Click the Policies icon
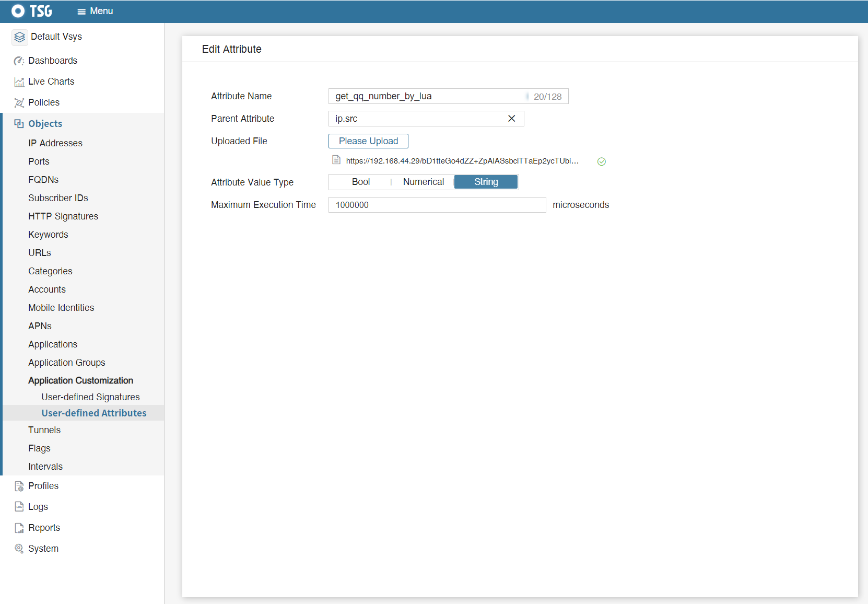The image size is (868, 604). point(19,103)
